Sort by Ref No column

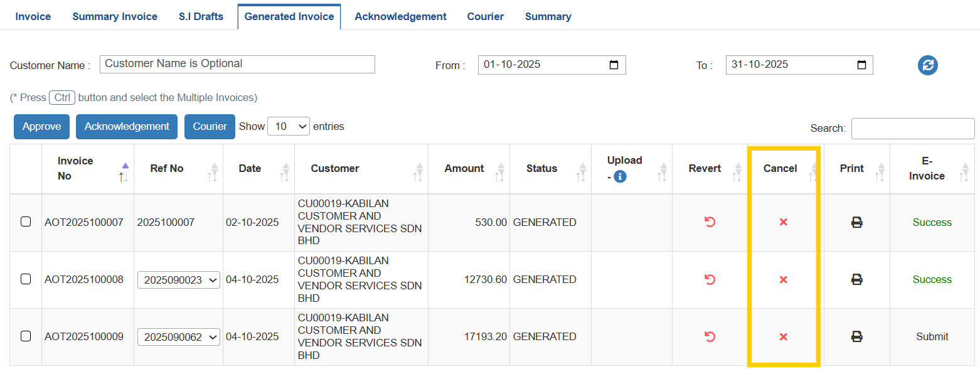178,169
